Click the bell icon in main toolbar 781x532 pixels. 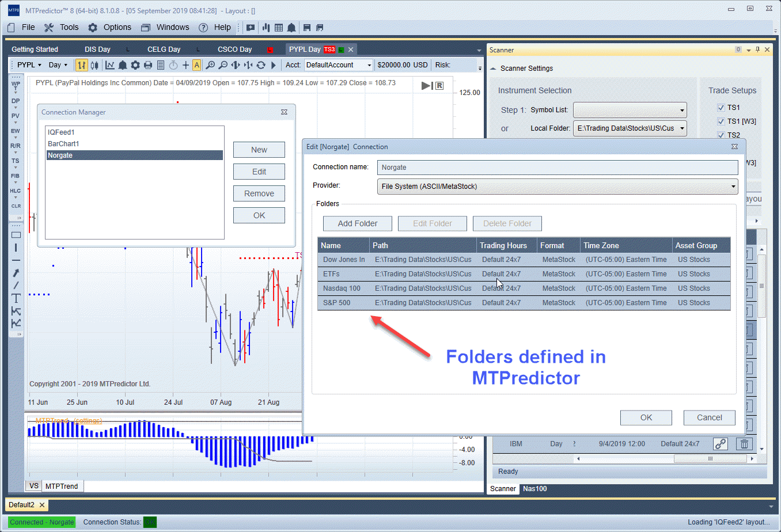pos(291,28)
